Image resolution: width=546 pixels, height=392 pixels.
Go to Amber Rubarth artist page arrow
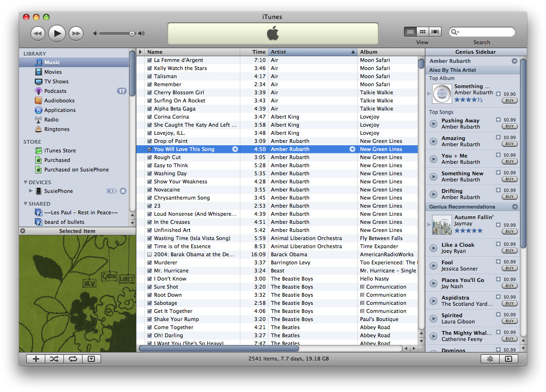515,61
